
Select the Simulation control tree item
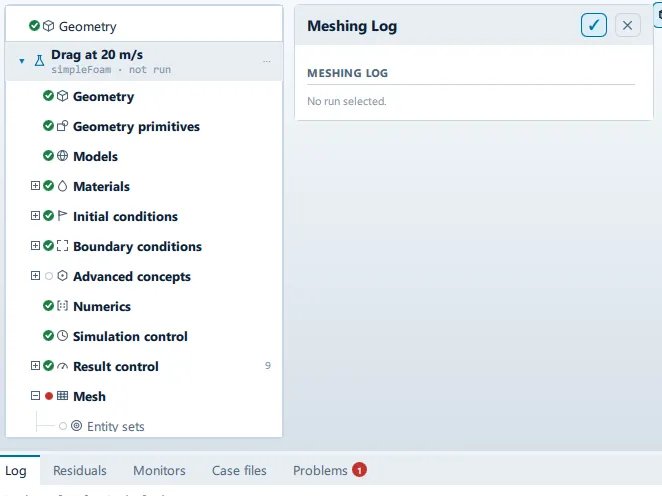click(x=144, y=336)
